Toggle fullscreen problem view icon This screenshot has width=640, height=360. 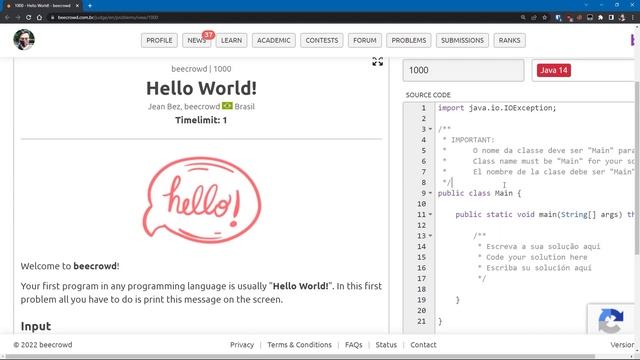[x=378, y=62]
